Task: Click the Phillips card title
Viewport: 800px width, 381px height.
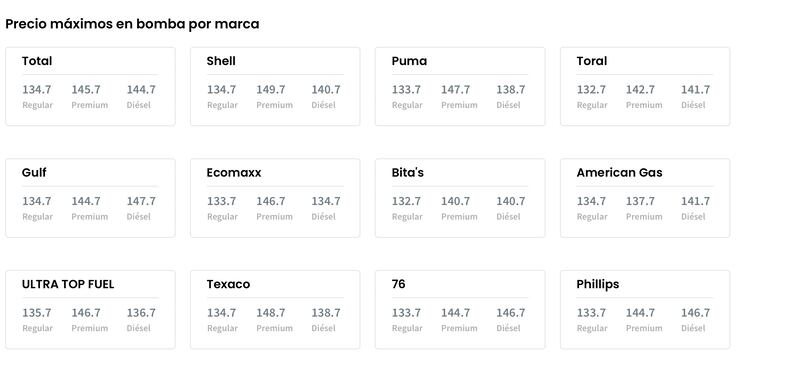Action: point(597,285)
